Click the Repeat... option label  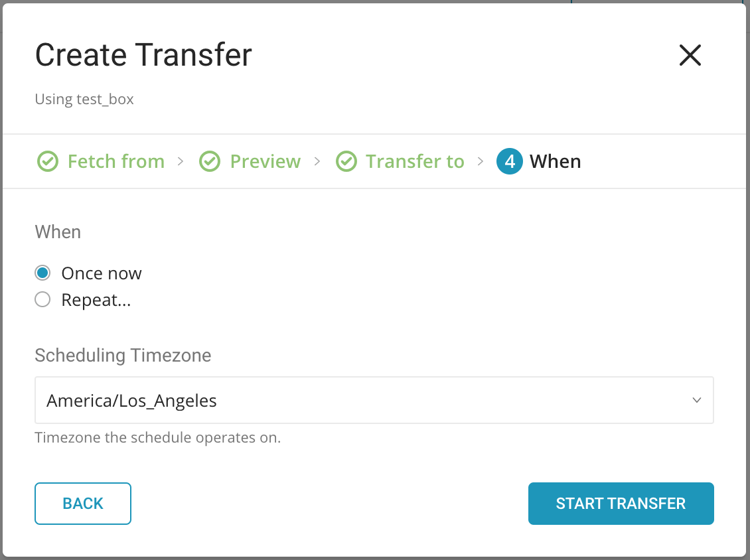[x=96, y=300]
